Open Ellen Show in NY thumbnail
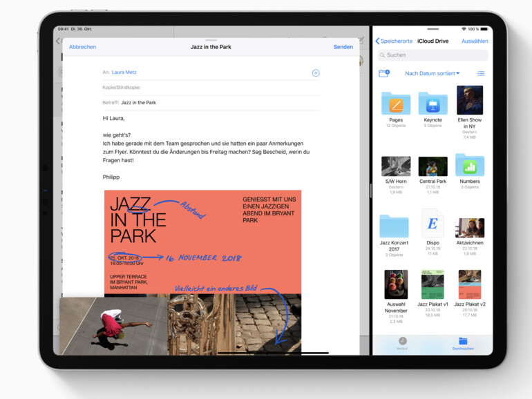 (x=470, y=100)
